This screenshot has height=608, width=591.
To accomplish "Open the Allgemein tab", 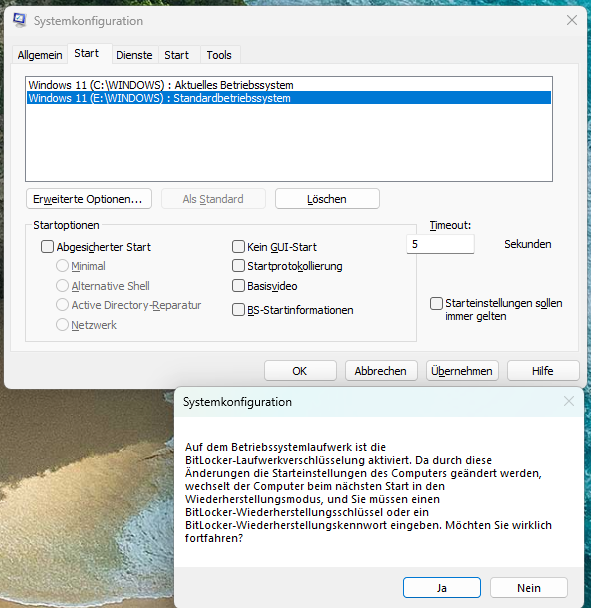I will coord(40,55).
